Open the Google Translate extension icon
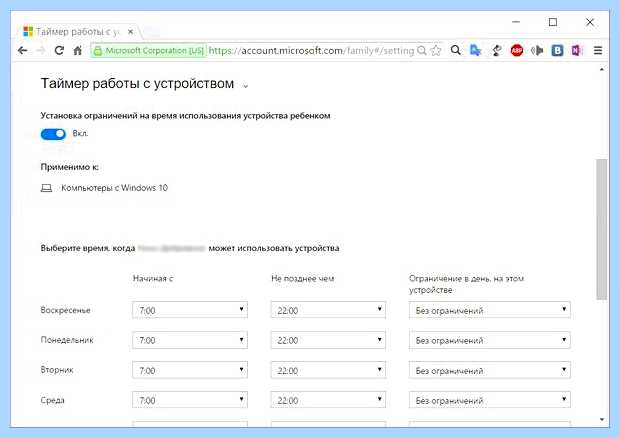620x438 pixels. [x=476, y=51]
